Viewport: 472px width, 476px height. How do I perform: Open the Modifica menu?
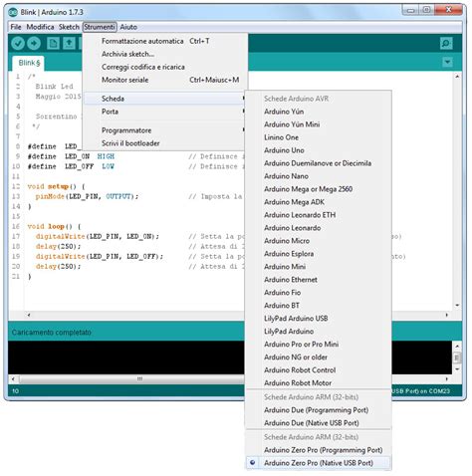coord(40,27)
